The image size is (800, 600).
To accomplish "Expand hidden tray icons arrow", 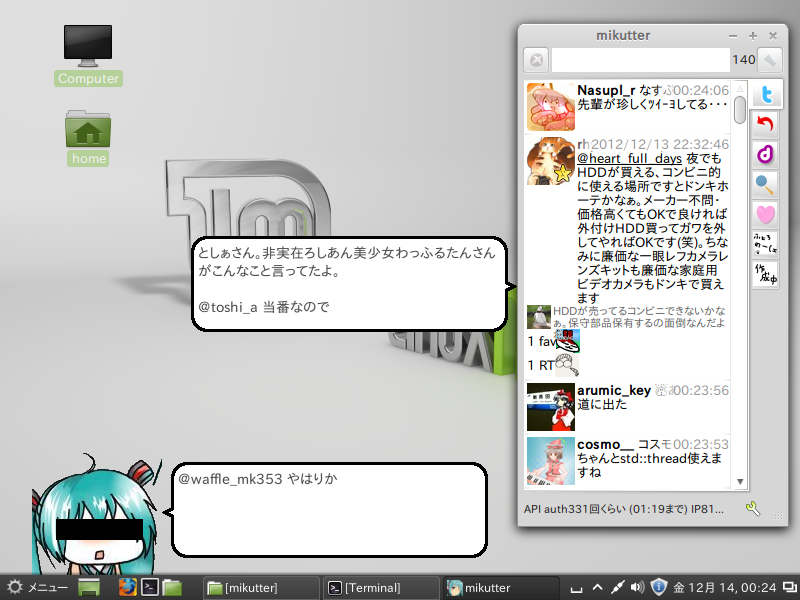I will [x=597, y=587].
